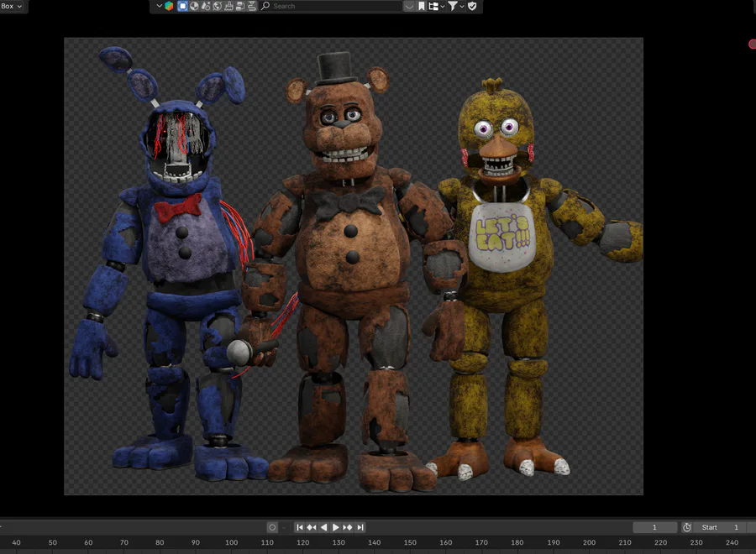
Task: Toggle the globe filter icon
Action: (x=217, y=6)
